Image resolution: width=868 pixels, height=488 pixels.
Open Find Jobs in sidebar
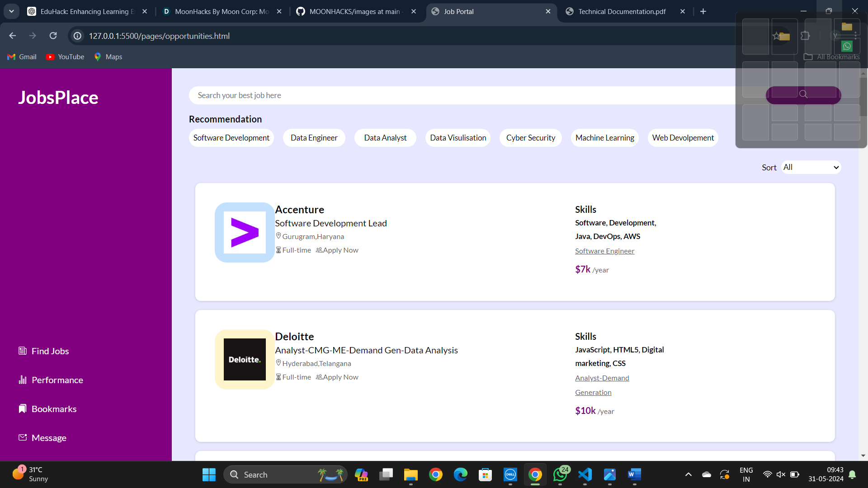pos(50,351)
